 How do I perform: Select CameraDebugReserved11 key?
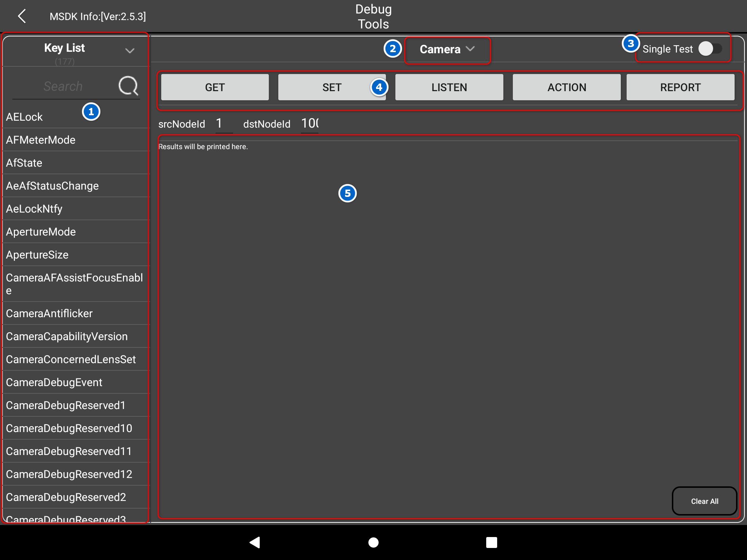click(x=76, y=451)
